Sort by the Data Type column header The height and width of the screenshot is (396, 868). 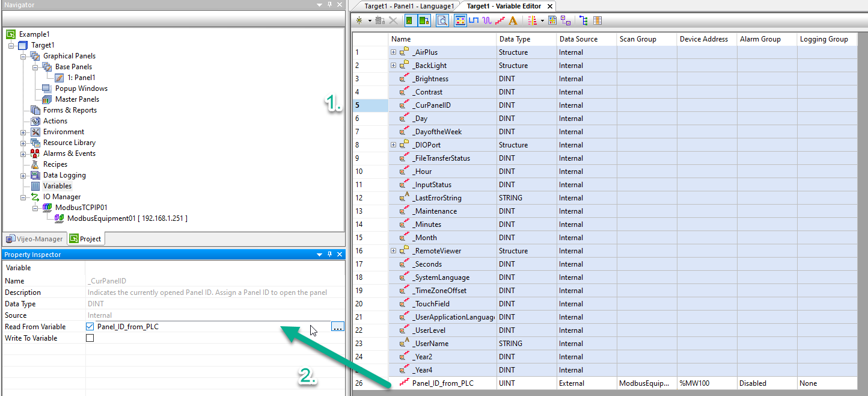pyautogui.click(x=527, y=39)
